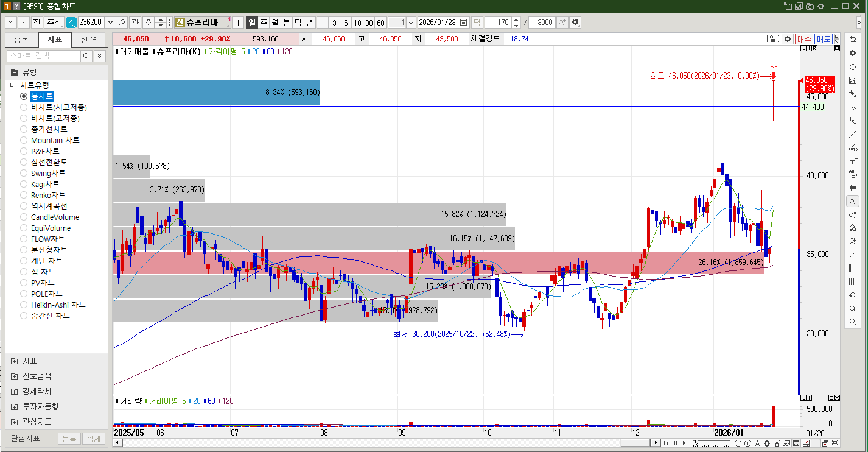Viewport: 868px width, 452px height.
Task: Select the 분 minute period button
Action: [287, 23]
